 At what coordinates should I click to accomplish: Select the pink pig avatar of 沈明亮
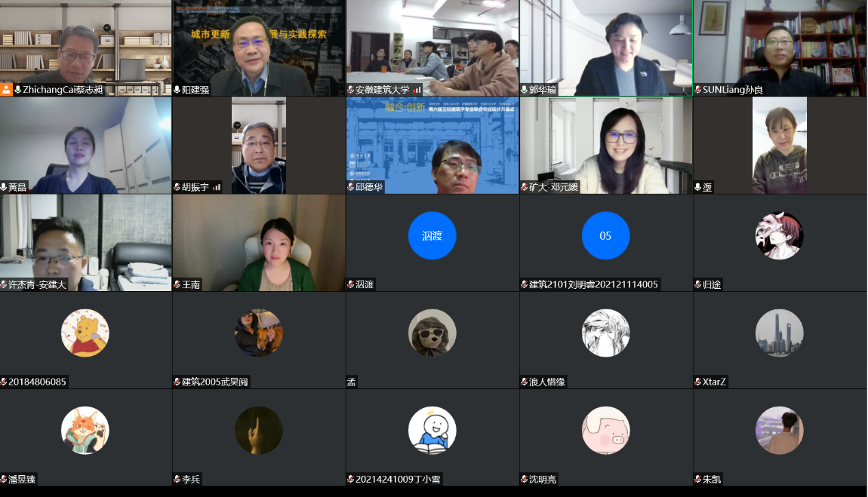click(x=605, y=430)
